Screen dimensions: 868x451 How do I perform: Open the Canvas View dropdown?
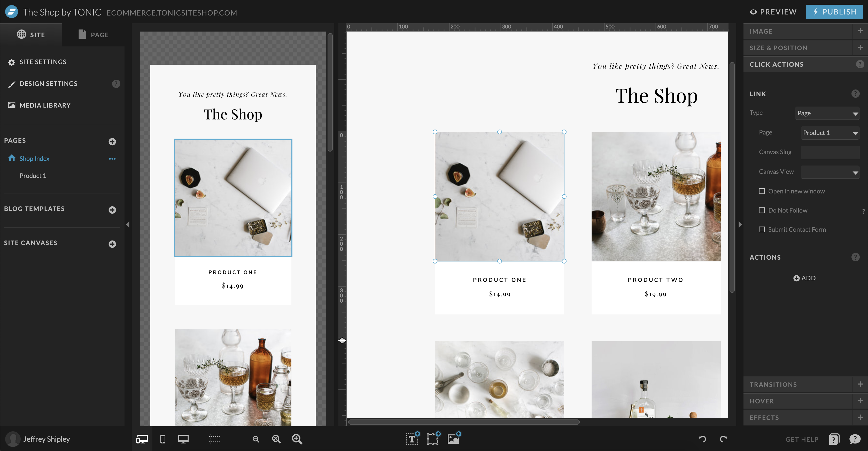click(x=830, y=172)
